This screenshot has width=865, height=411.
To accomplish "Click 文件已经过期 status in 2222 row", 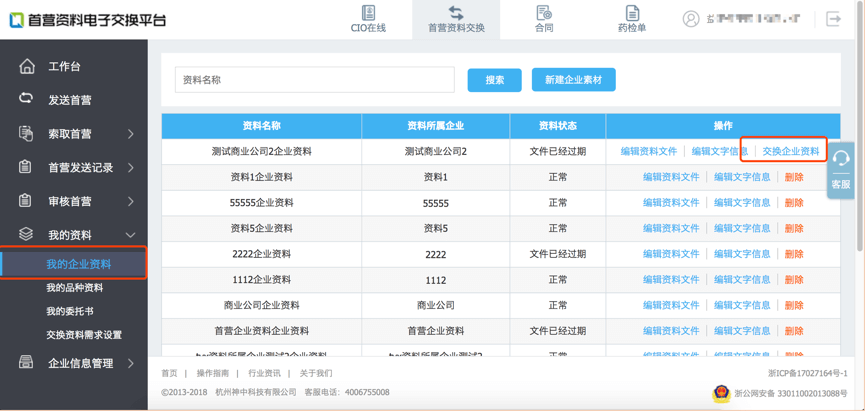I will 558,254.
